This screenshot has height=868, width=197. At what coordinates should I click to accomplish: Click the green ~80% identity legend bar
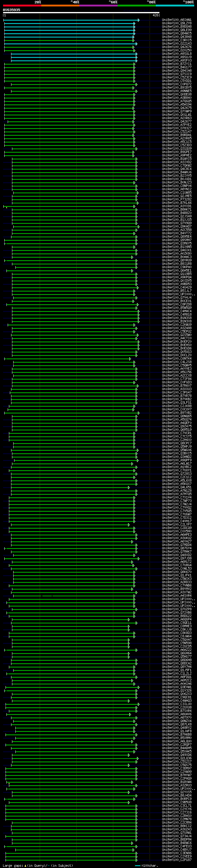pyautogui.click(x=137, y=6)
